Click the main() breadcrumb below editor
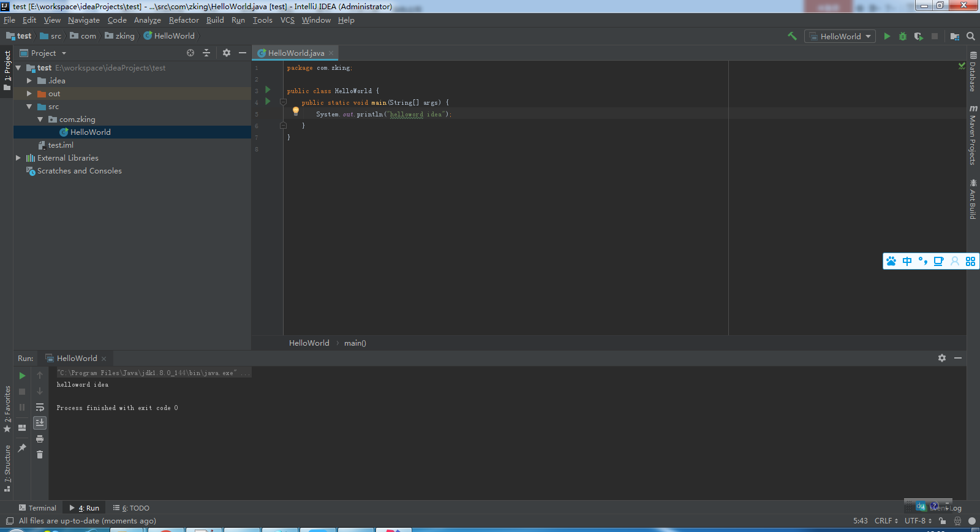 (x=355, y=343)
